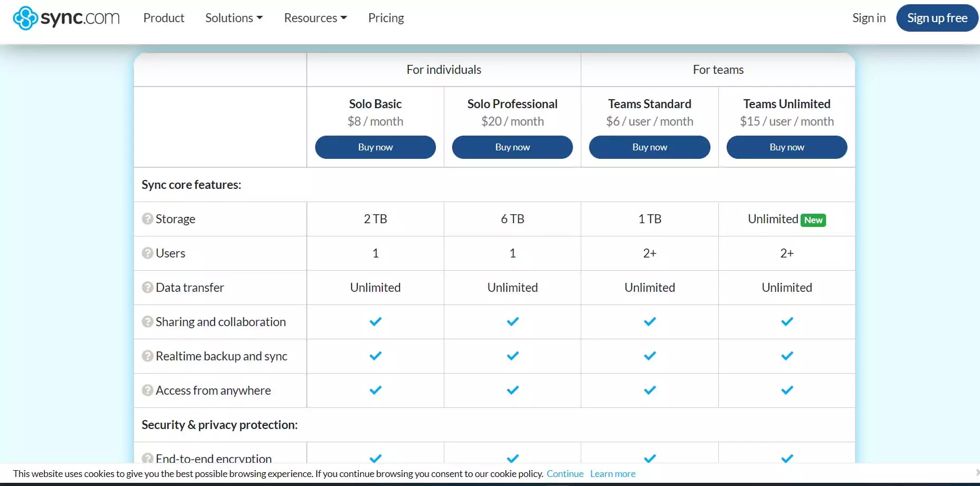Click Teams Standard Sharing and collaboration checkmark

[650, 321]
